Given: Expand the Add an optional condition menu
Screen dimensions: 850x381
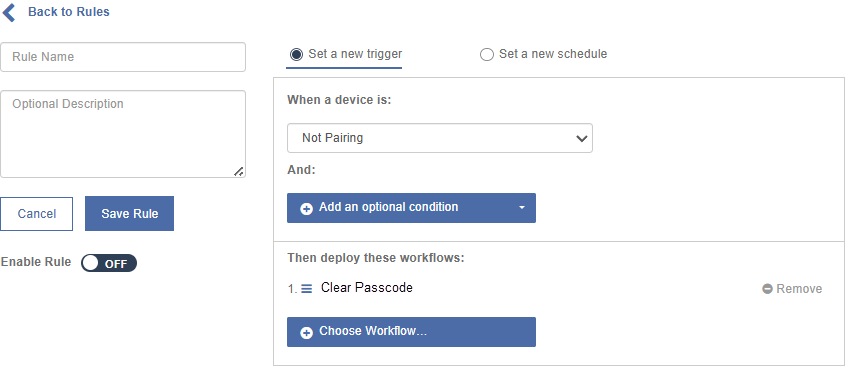Looking at the screenshot, I should tap(411, 208).
